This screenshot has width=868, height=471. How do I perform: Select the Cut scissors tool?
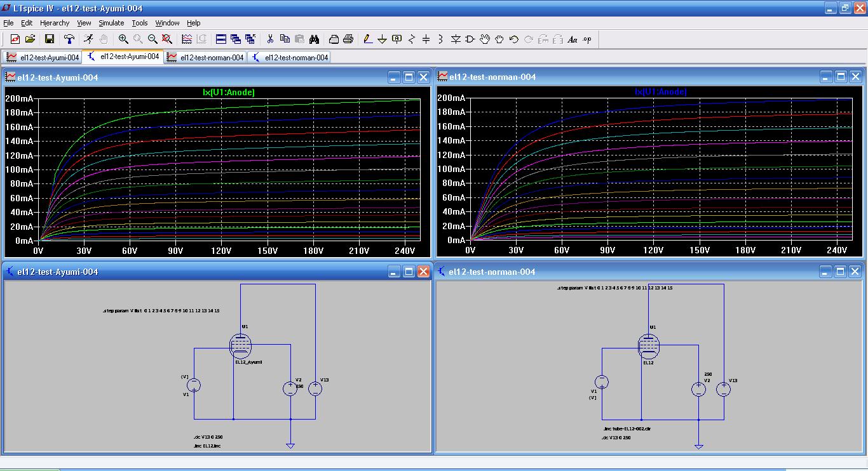[x=270, y=39]
